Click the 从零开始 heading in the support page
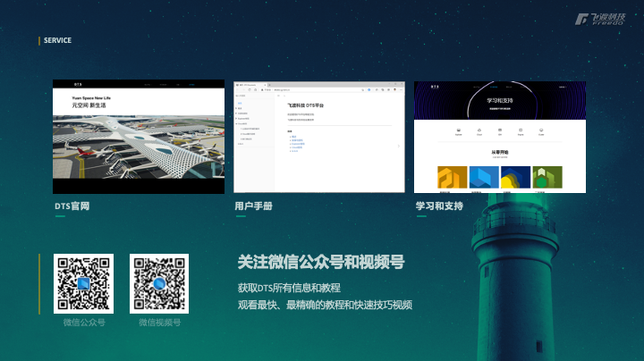 pyautogui.click(x=500, y=152)
